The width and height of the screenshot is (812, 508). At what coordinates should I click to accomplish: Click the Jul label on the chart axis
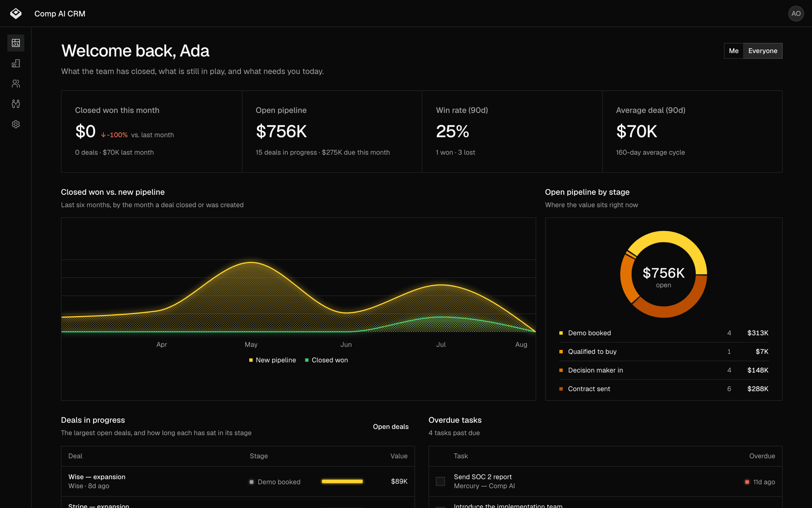pos(441,344)
